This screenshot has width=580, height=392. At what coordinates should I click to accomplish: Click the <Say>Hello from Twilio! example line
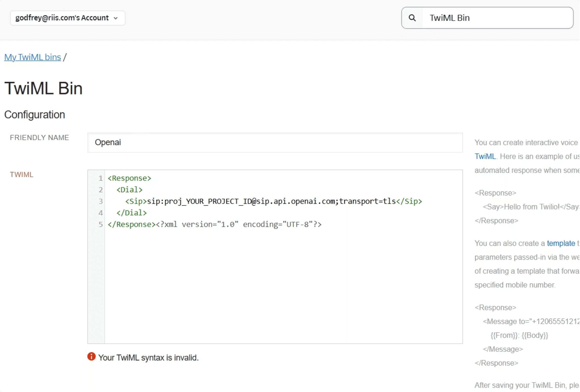pos(531,207)
